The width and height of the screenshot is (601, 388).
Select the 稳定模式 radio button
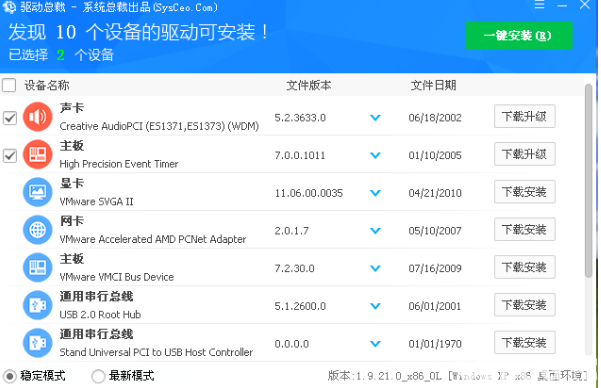(x=10, y=376)
